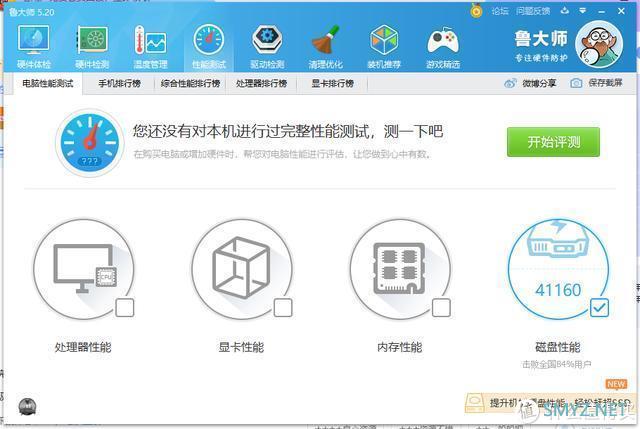Open the 硬件检测 hardware detection icon
Viewport: 640px width, 429px height.
[x=92, y=40]
